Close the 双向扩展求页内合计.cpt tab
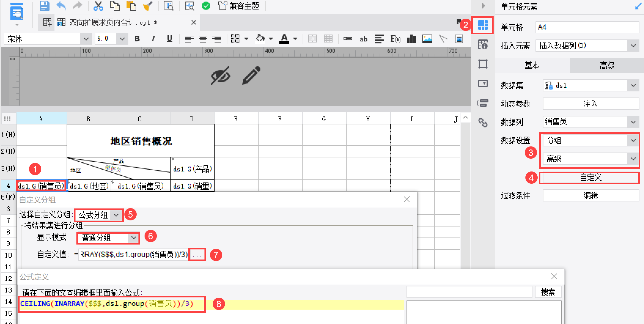This screenshot has height=324, width=644. click(193, 22)
